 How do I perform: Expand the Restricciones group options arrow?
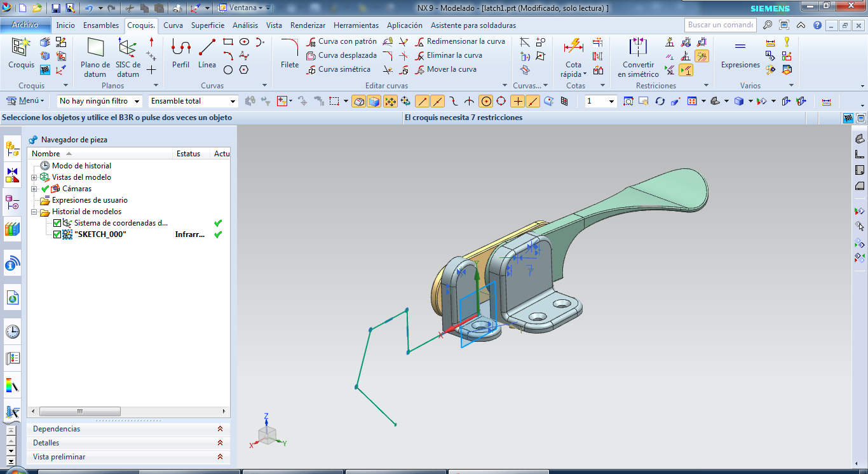706,85
